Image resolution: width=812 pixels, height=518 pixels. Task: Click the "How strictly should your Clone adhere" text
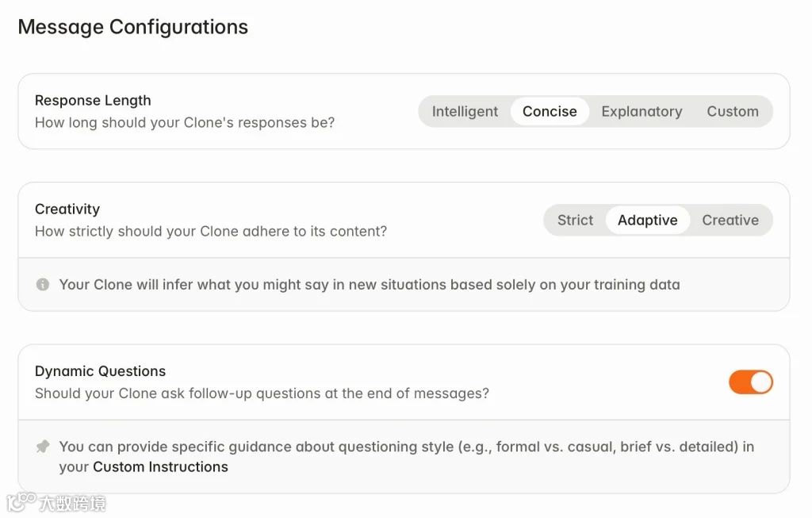[211, 232]
